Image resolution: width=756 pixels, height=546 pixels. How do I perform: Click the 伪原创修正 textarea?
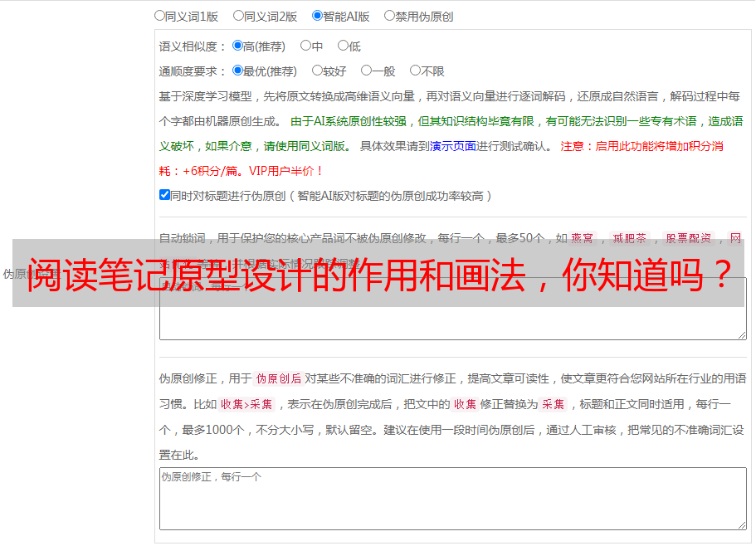(x=453, y=499)
